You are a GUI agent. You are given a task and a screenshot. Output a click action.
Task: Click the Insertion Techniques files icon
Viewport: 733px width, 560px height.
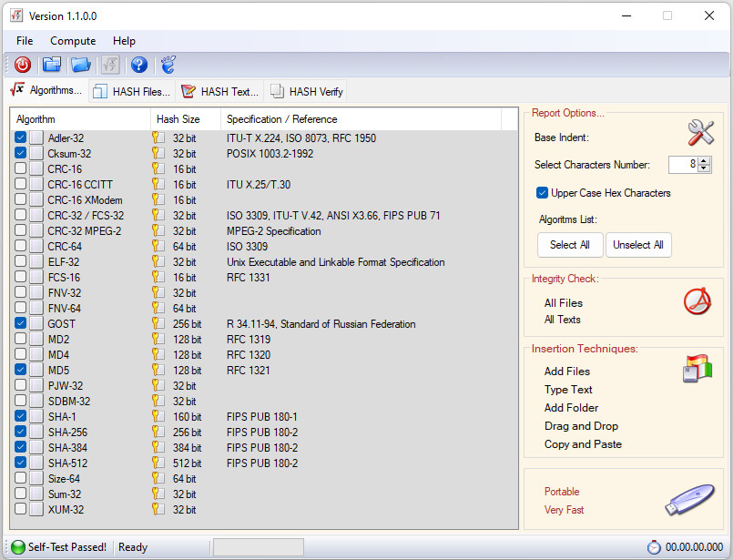click(x=697, y=368)
